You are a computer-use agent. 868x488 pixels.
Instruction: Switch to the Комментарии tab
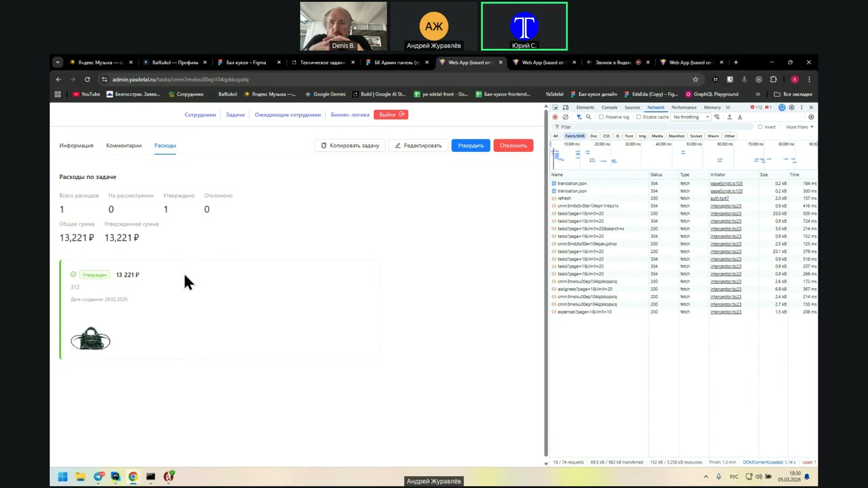123,146
